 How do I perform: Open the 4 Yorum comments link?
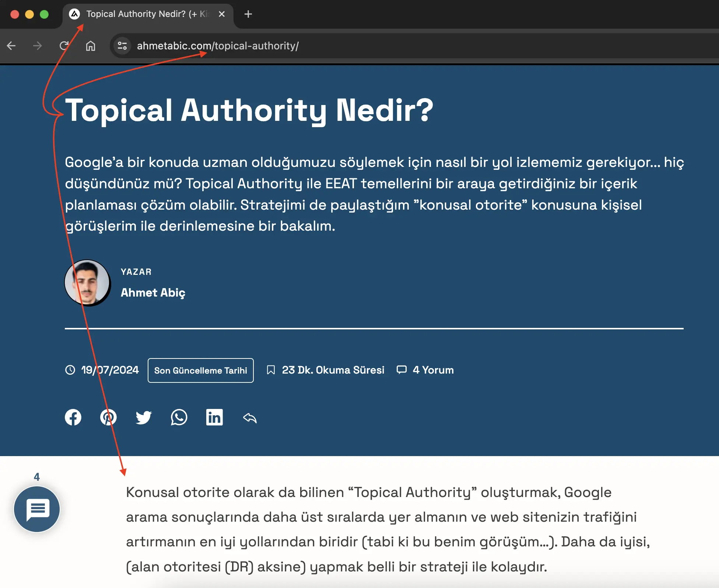pos(433,370)
